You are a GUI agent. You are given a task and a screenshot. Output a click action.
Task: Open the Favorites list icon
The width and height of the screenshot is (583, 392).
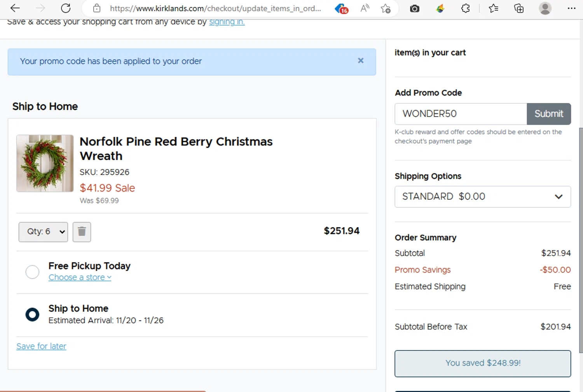[493, 8]
